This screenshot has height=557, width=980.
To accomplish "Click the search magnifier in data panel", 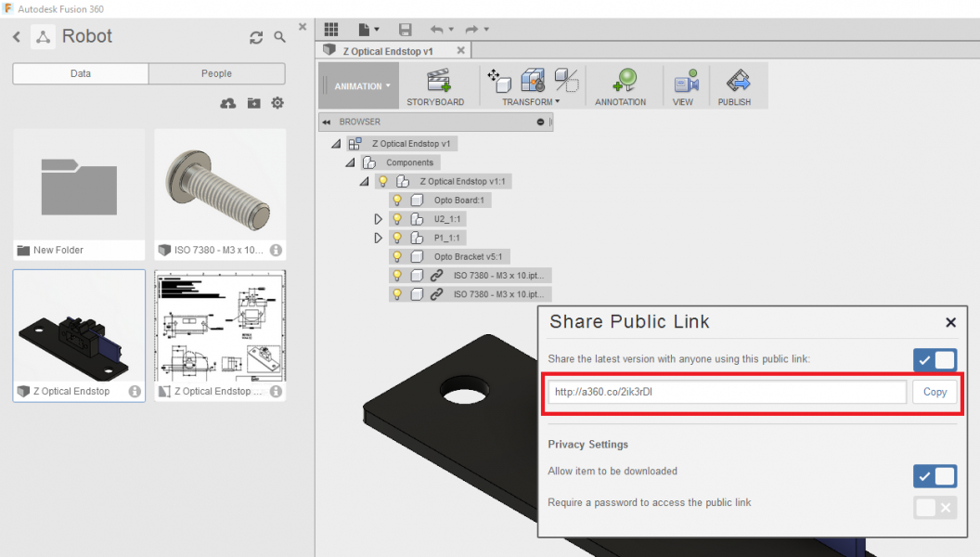I will [x=280, y=37].
